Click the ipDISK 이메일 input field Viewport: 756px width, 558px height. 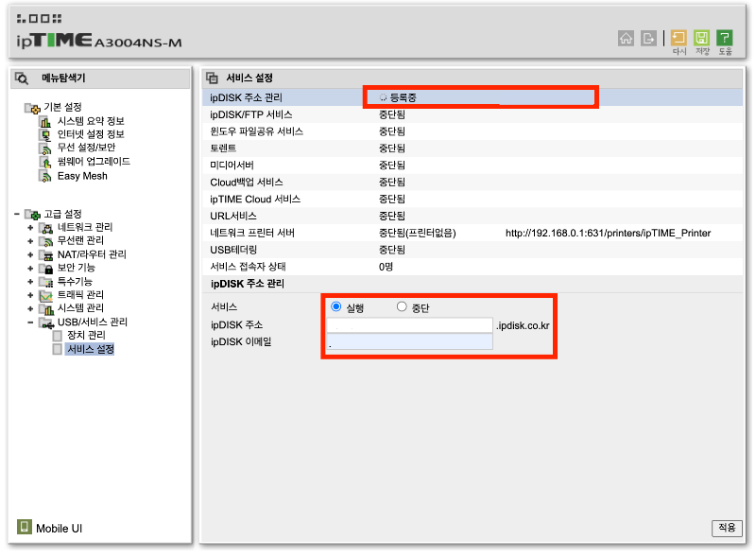click(409, 341)
